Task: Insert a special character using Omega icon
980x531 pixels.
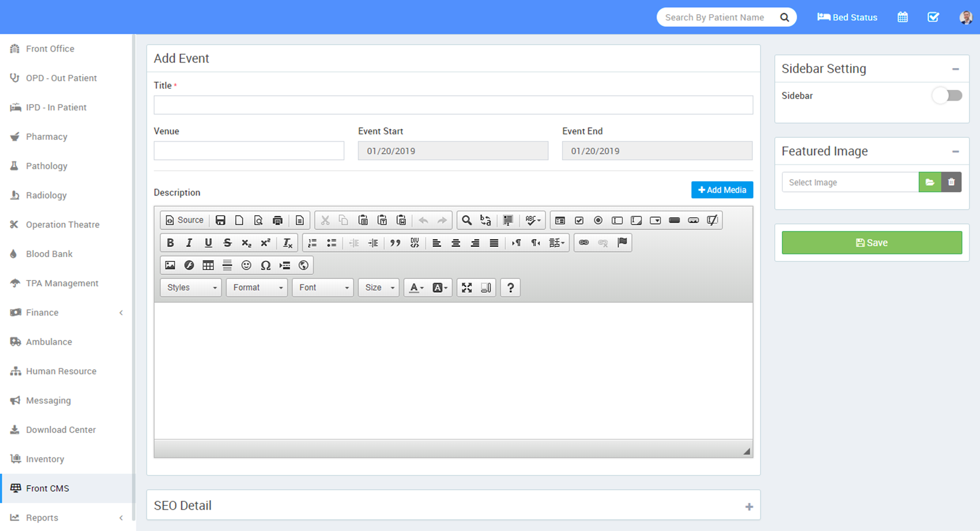Action: click(266, 265)
